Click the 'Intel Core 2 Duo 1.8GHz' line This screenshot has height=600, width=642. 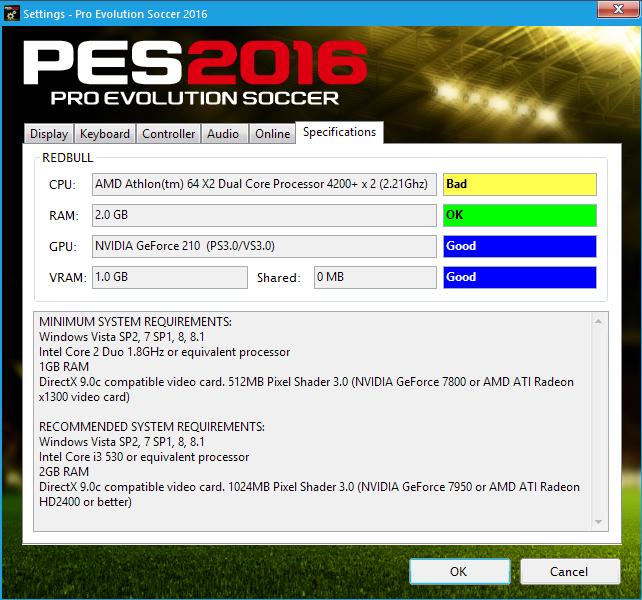tap(165, 352)
